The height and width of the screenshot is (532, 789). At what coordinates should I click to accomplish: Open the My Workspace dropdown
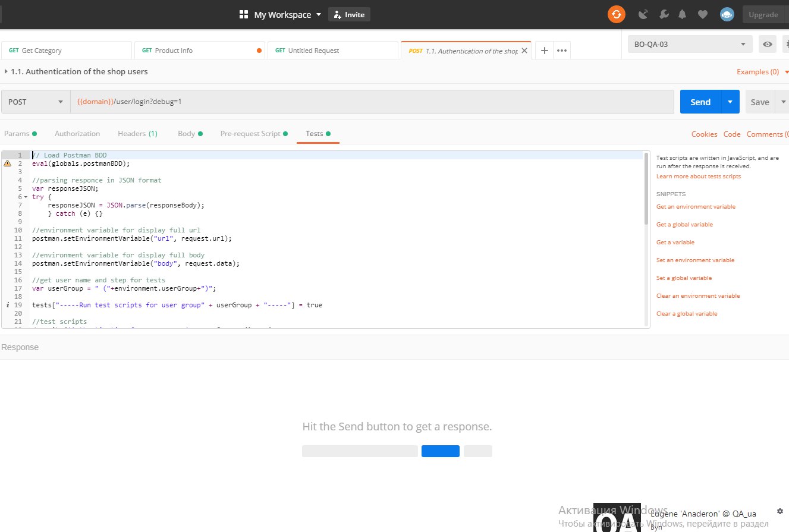[x=288, y=14]
